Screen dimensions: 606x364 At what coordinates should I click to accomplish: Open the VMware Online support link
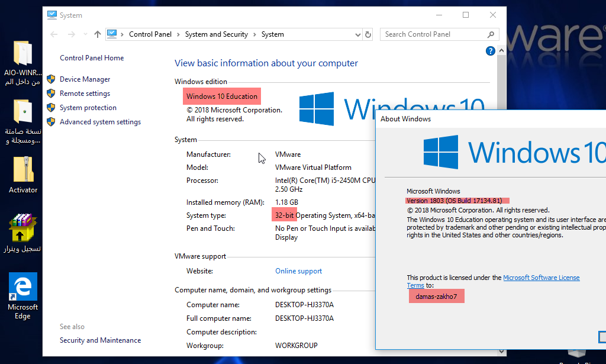(298, 271)
